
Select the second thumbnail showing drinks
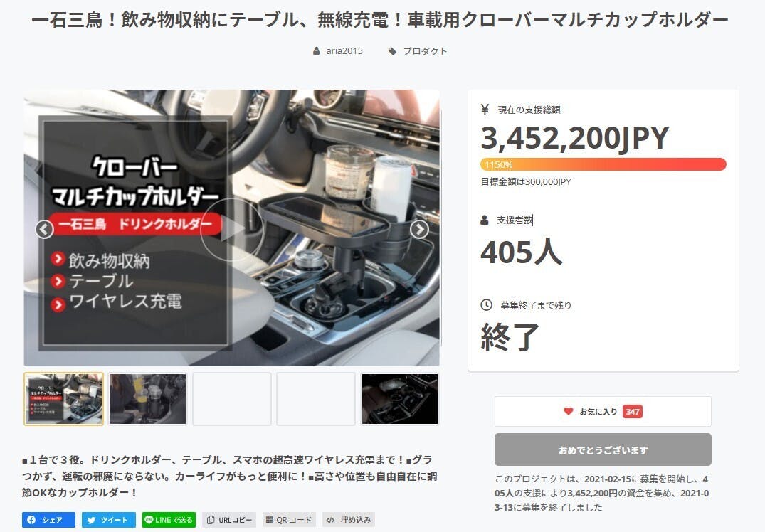point(147,399)
